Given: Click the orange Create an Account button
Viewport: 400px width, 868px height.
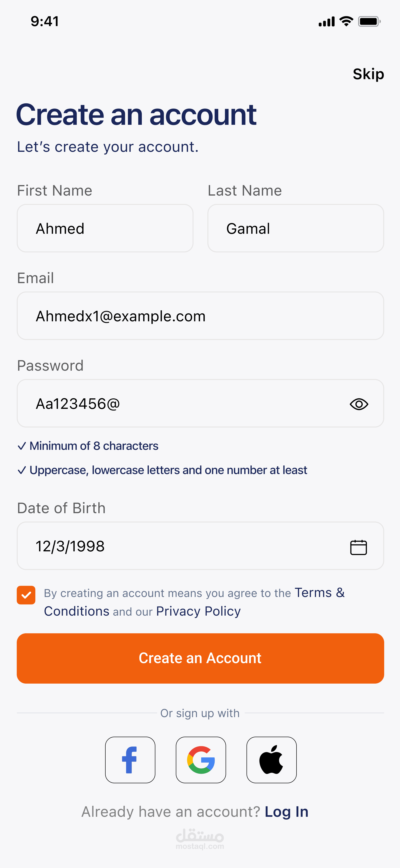Looking at the screenshot, I should point(200,658).
